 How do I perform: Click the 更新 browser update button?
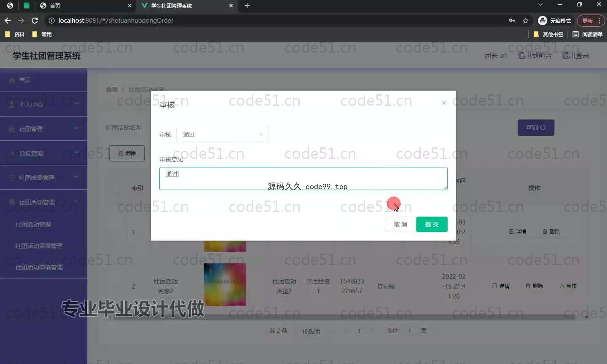click(587, 21)
